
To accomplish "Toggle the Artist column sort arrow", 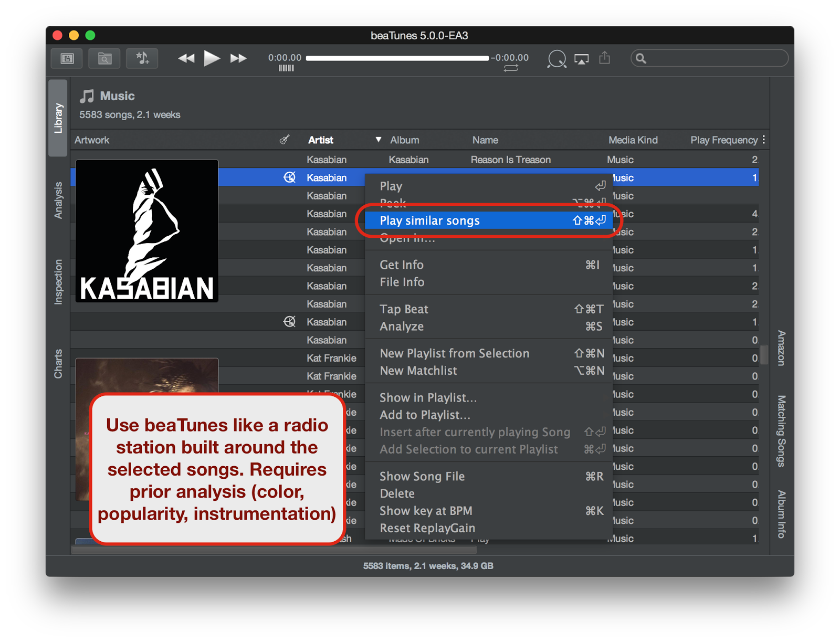I will [x=379, y=140].
